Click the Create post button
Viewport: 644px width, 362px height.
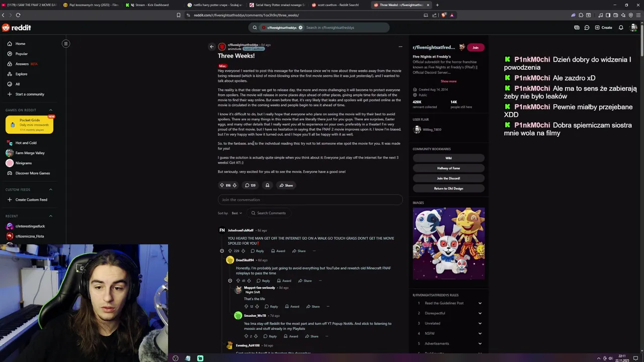pyautogui.click(x=604, y=28)
